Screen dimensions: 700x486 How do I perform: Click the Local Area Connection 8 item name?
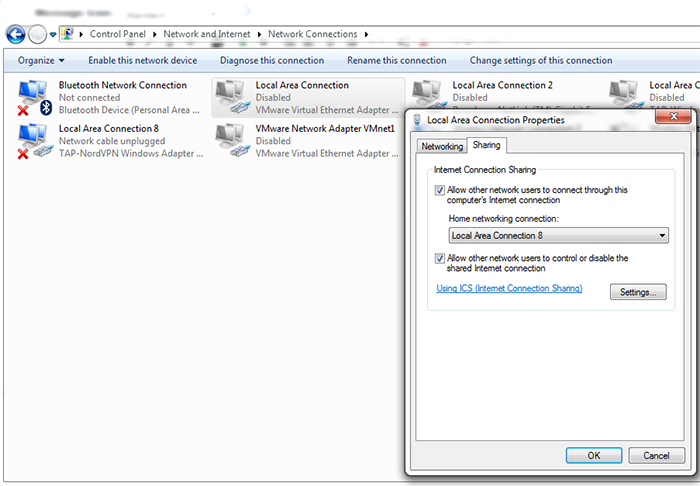[x=108, y=129]
